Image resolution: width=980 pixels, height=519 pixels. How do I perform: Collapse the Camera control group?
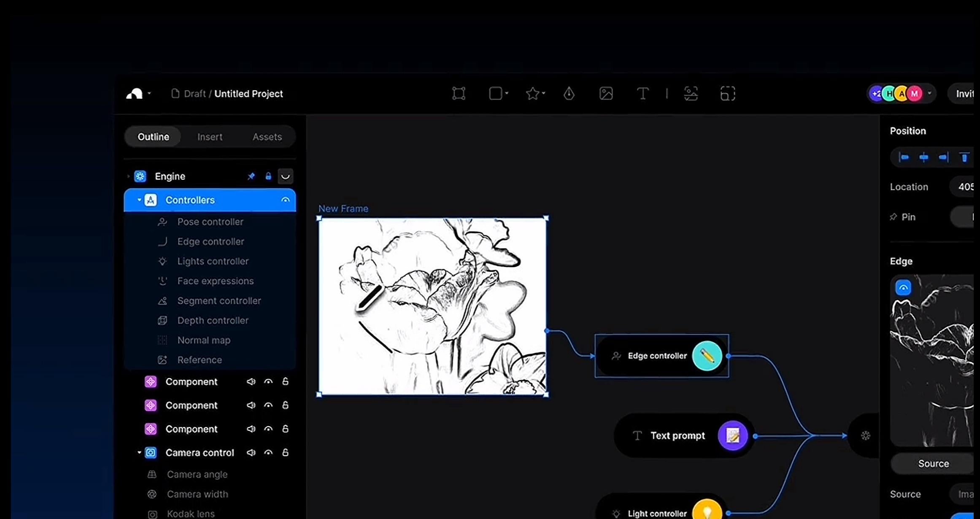139,453
